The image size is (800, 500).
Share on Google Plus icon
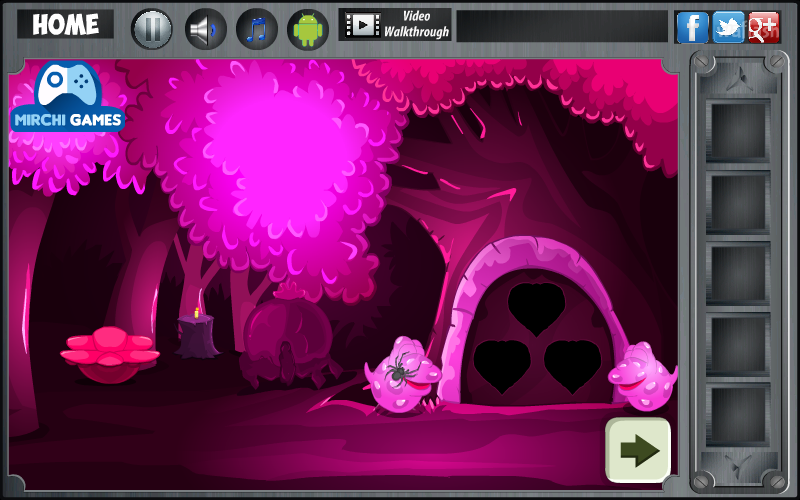click(x=764, y=27)
